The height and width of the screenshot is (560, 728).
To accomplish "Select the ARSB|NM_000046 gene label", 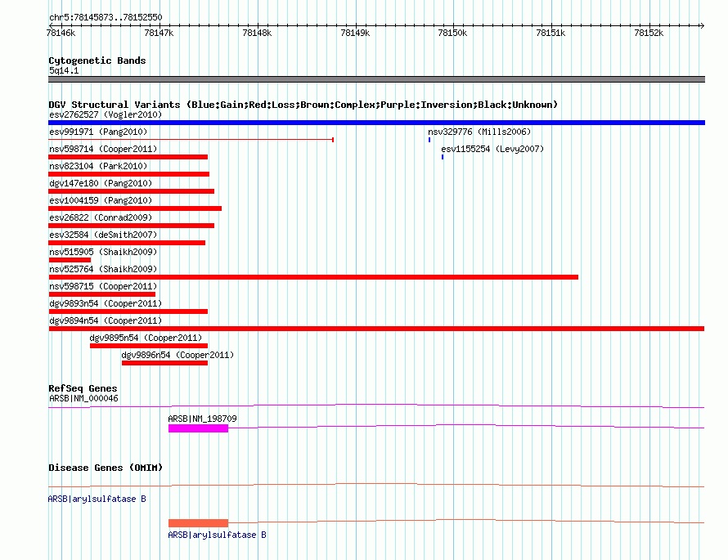I will coord(83,399).
